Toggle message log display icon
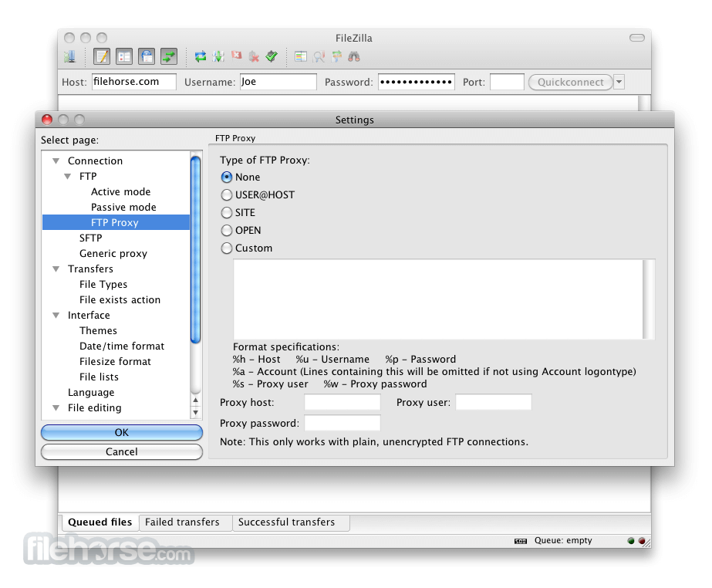The image size is (712, 588). (102, 57)
